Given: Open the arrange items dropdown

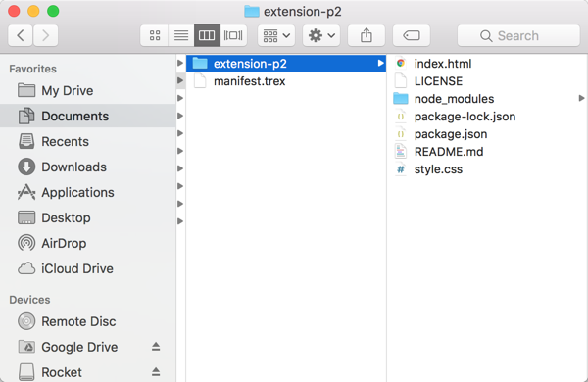Looking at the screenshot, I should click(276, 35).
